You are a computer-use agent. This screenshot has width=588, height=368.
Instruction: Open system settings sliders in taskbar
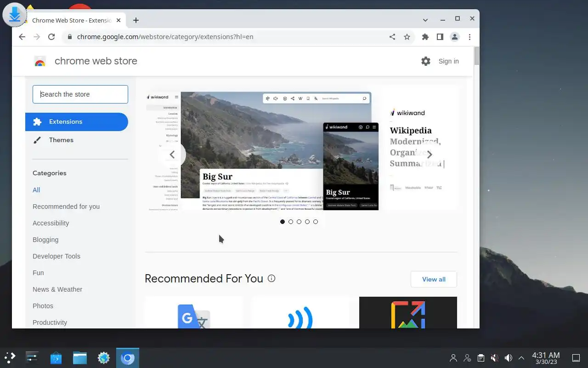click(32, 357)
